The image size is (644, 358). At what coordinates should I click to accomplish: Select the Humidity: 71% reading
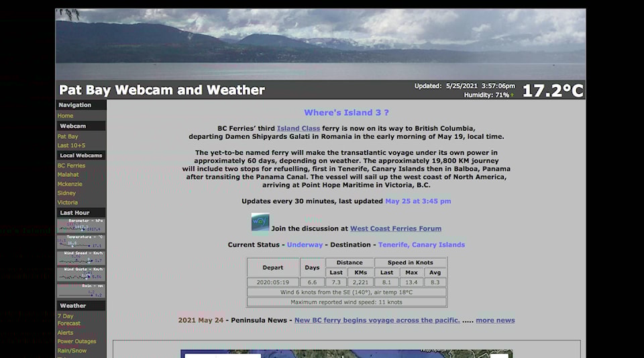point(487,95)
